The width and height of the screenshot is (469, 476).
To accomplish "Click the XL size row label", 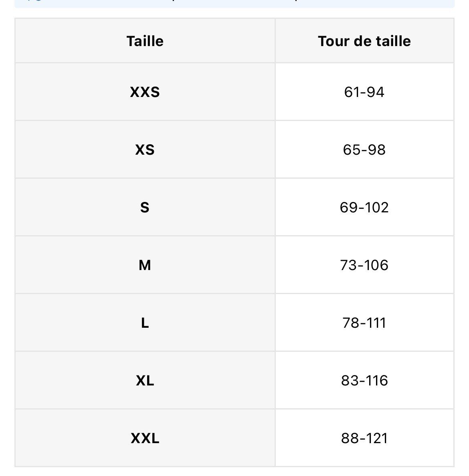I will click(145, 380).
